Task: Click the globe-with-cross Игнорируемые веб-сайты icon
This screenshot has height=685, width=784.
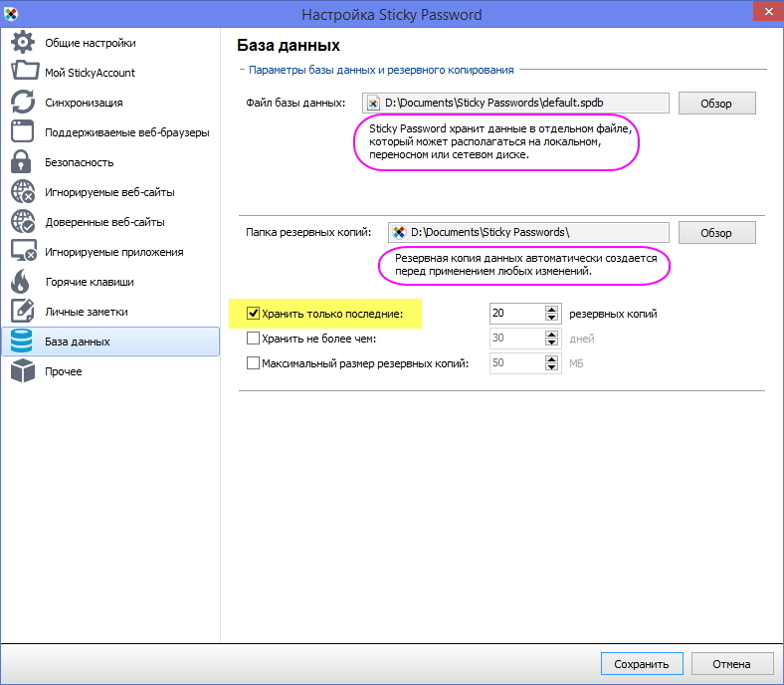Action: click(x=23, y=191)
